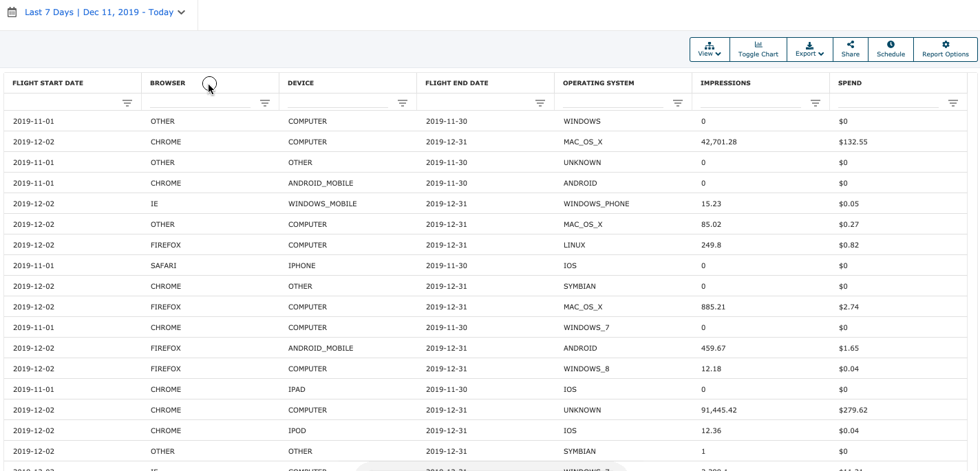Click the Device filter input field
Viewport: 980px width, 471px height.
click(338, 102)
